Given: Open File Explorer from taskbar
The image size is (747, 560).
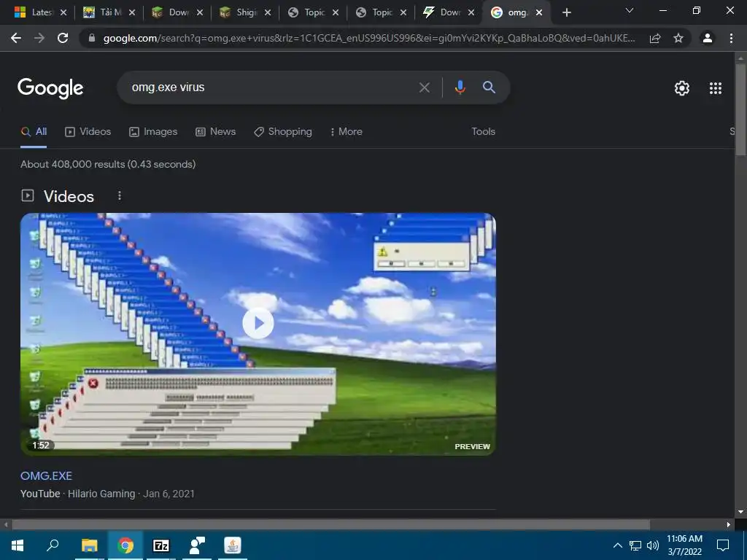Looking at the screenshot, I should point(89,545).
